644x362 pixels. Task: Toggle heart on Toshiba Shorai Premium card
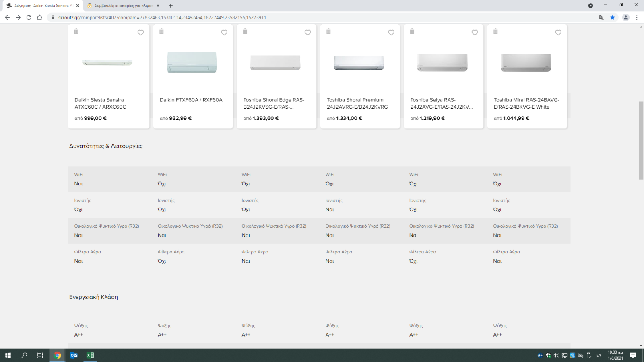point(391,33)
